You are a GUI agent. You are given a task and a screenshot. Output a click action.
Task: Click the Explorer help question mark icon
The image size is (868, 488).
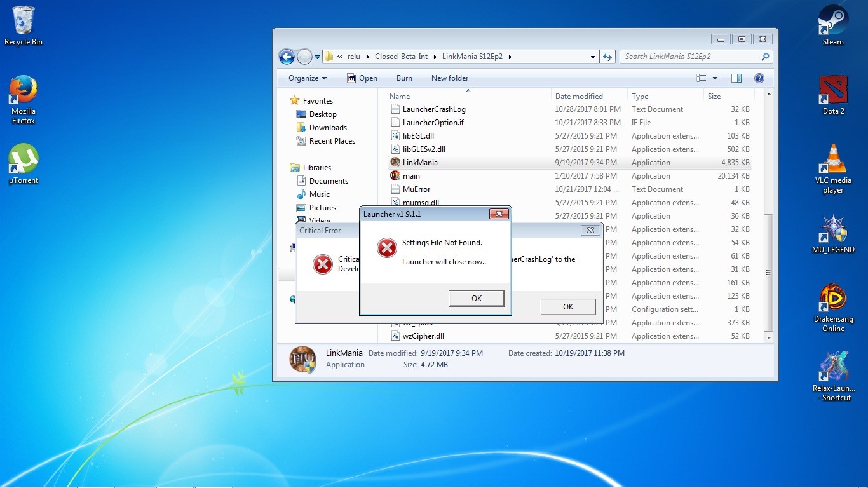pos(759,78)
